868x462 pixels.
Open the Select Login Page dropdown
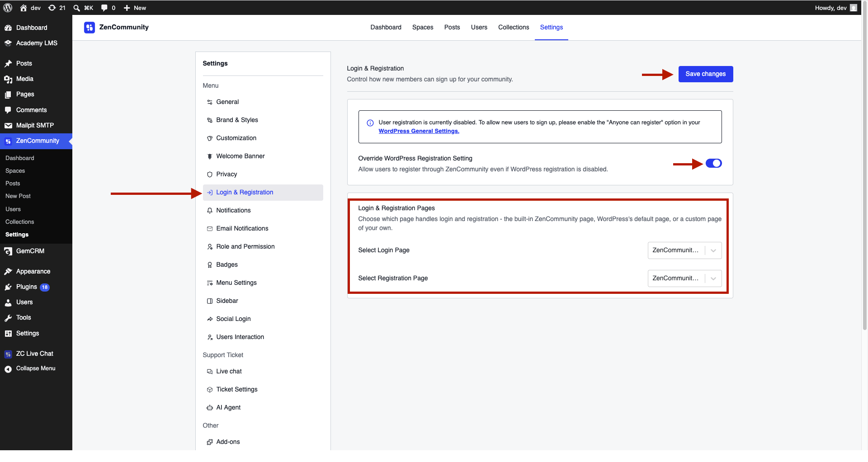[684, 250]
